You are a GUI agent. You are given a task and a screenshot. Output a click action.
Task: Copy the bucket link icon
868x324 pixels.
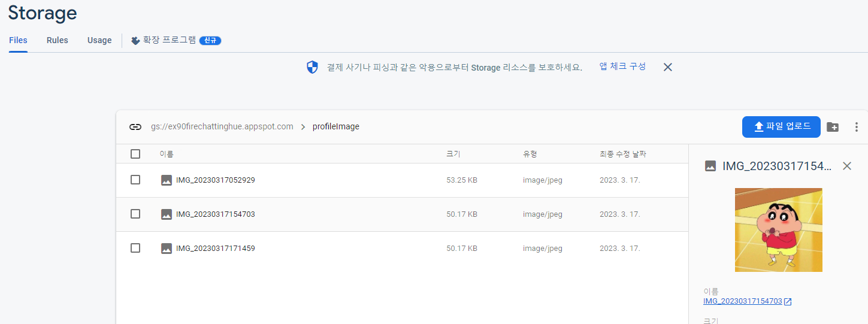(x=135, y=127)
